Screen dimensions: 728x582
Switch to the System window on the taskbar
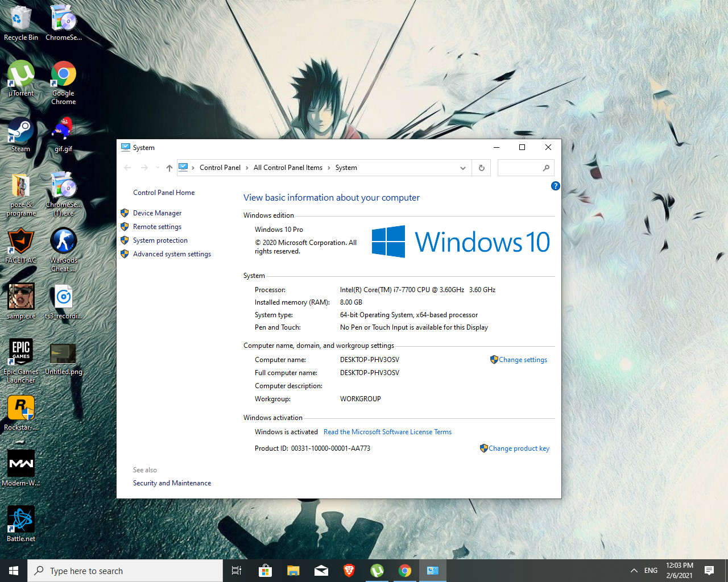point(433,571)
